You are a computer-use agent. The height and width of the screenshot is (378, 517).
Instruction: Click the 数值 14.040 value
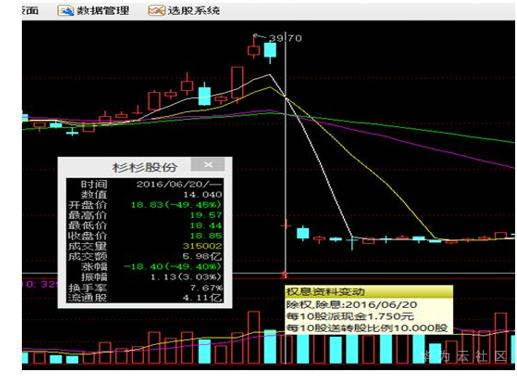pos(203,194)
